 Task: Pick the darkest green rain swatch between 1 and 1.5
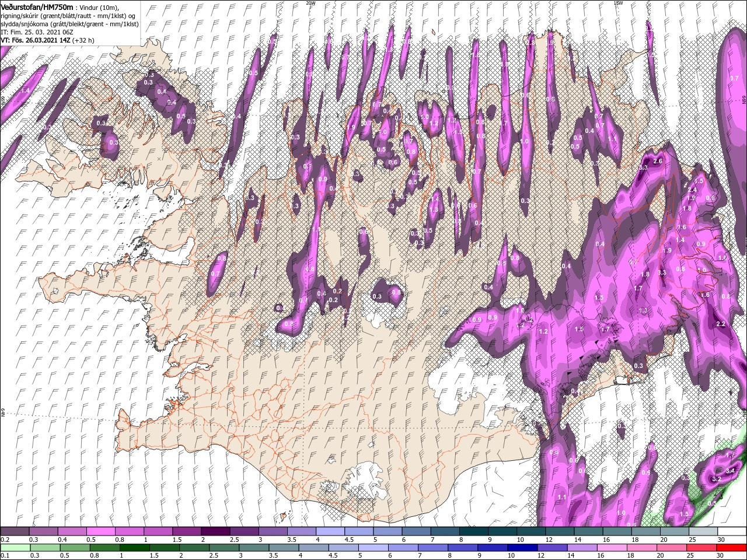[x=135, y=548]
